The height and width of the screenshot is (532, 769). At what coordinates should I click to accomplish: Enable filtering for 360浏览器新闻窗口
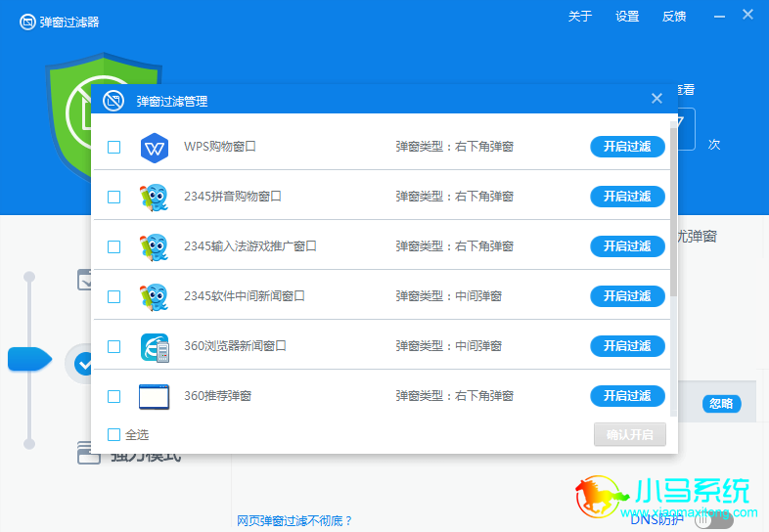627,346
